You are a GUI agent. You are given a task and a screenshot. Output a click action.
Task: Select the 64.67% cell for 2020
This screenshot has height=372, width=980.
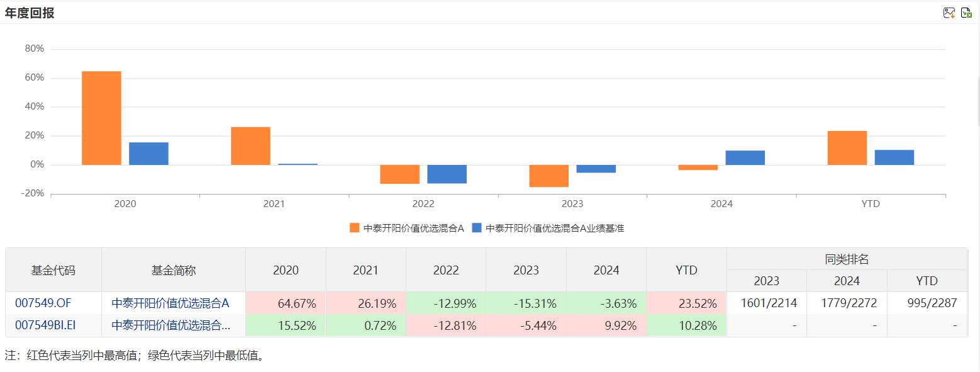[x=286, y=303]
